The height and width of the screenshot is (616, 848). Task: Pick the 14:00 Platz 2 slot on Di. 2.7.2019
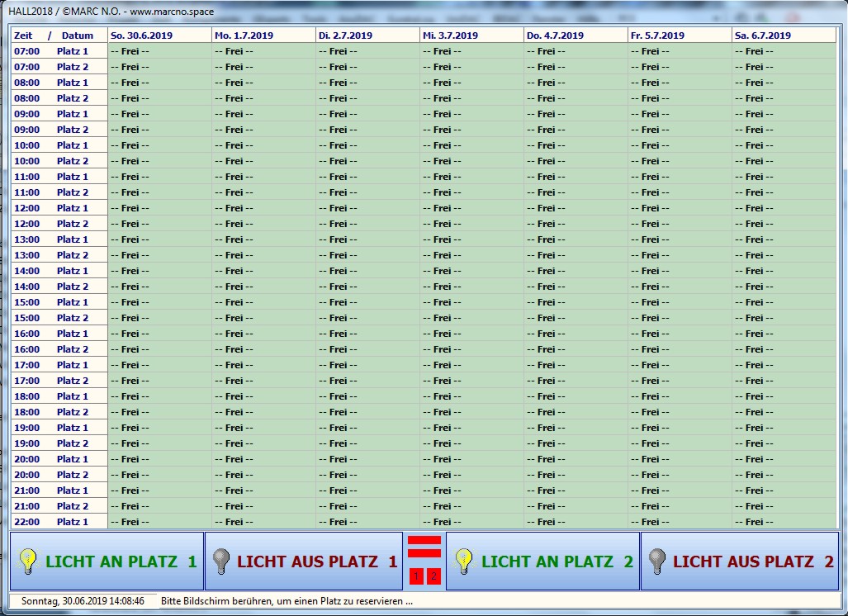[x=367, y=287]
